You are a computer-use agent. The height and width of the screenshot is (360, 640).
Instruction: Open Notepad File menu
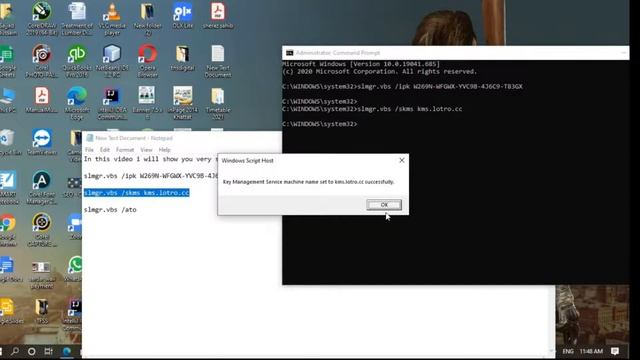click(x=89, y=150)
